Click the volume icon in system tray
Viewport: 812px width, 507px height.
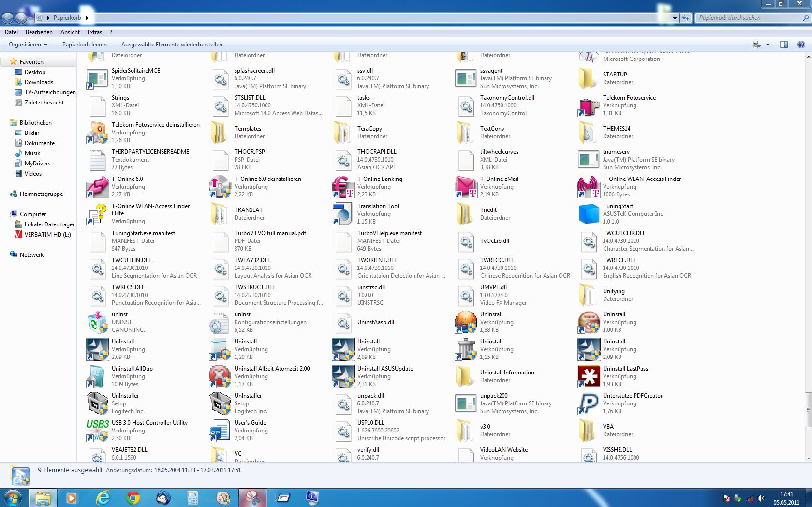click(761, 498)
